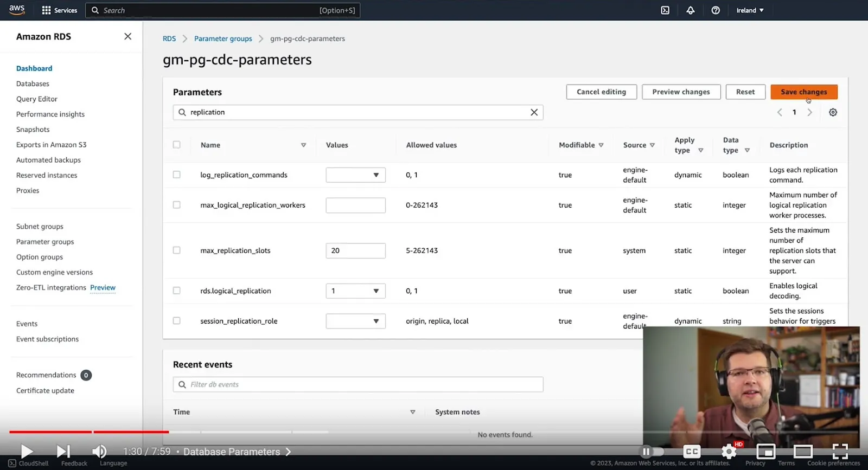Edit the max_logical_replication_workers value field
The width and height of the screenshot is (868, 470).
click(355, 205)
